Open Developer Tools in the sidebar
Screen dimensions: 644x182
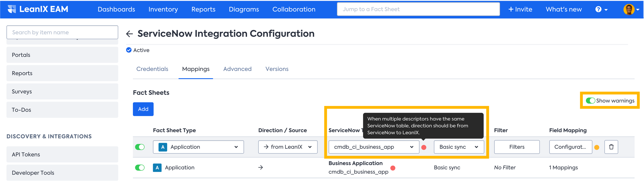(62, 172)
